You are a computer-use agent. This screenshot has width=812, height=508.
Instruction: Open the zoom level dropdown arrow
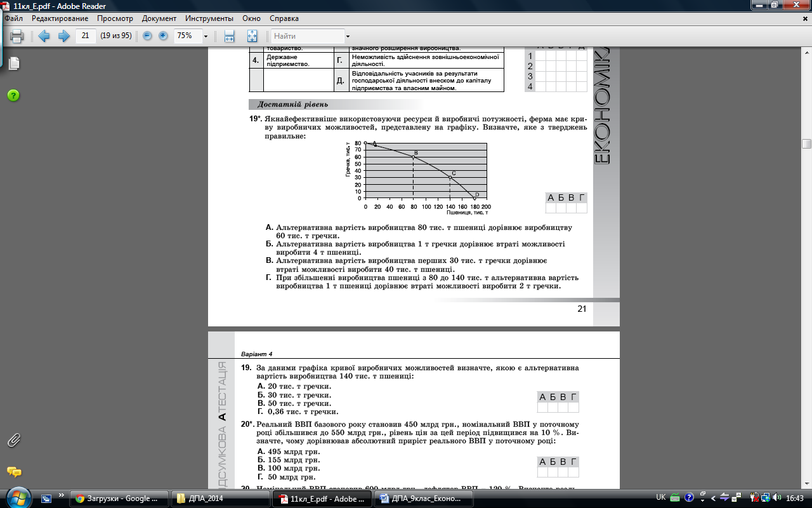[x=206, y=36]
